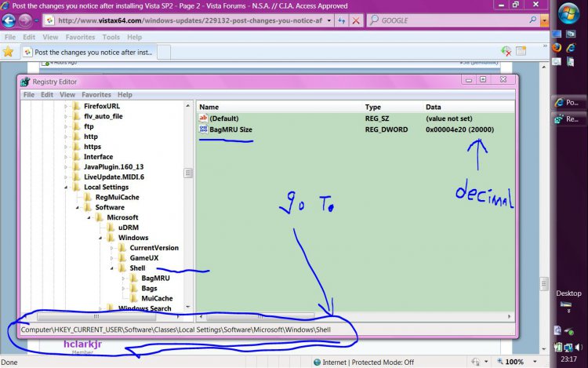
Task: Click the BagMRU Size DWORD value icon
Action: pos(202,129)
